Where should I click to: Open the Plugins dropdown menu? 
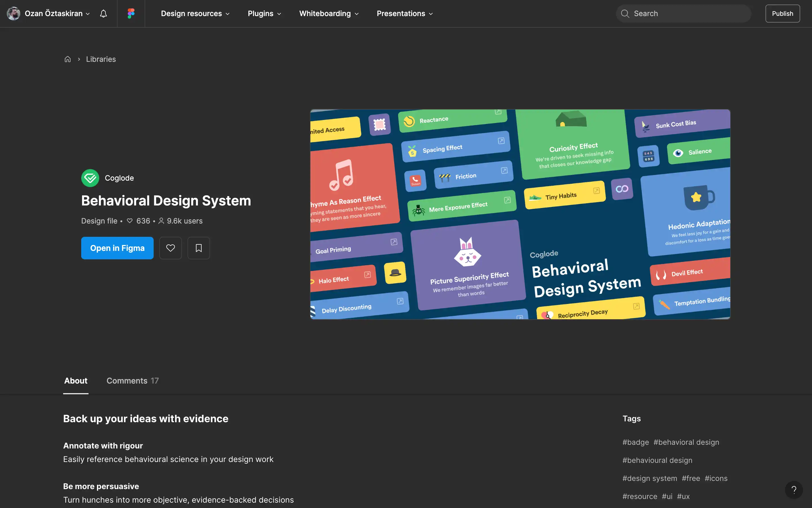pos(264,14)
